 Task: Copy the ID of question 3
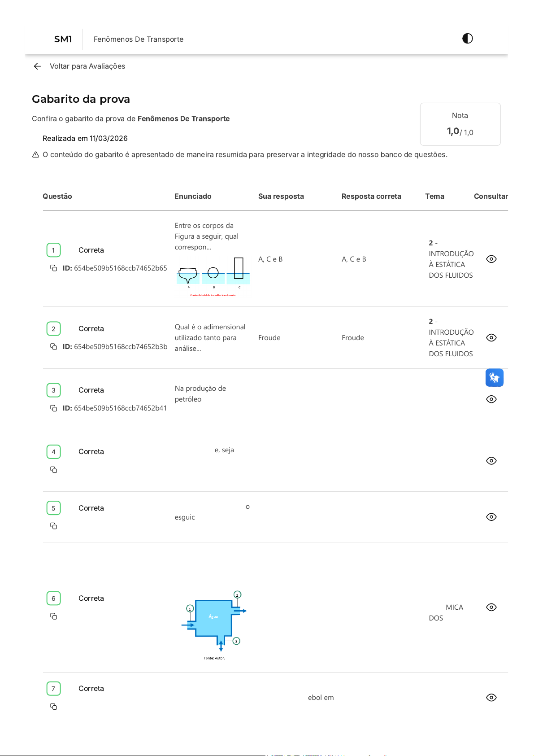pyautogui.click(x=54, y=408)
